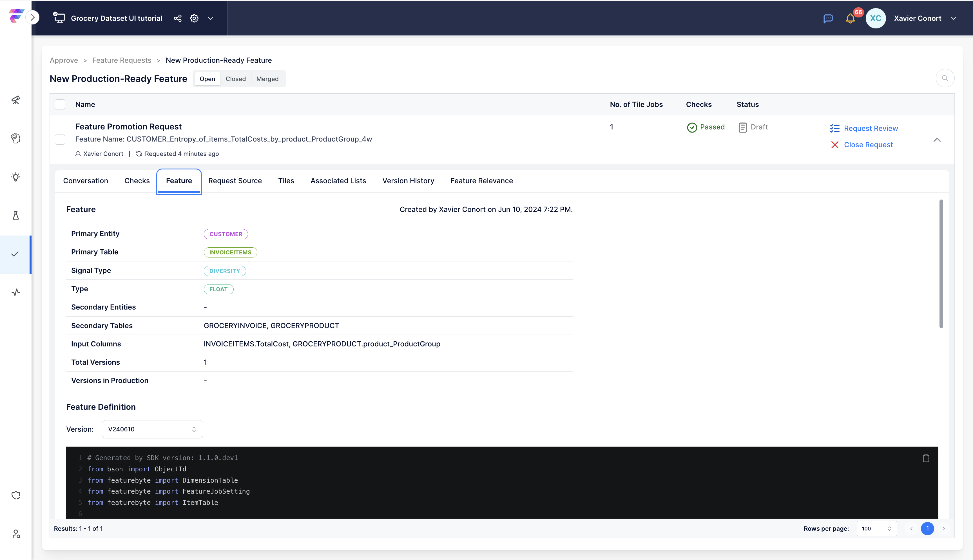973x560 pixels.
Task: Switch to Conversation tab
Action: (x=85, y=181)
